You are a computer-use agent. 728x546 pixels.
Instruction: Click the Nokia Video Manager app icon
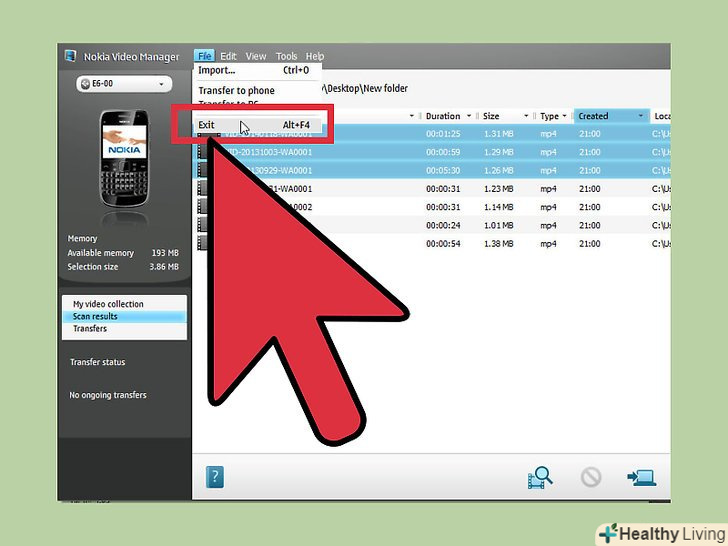[71, 56]
